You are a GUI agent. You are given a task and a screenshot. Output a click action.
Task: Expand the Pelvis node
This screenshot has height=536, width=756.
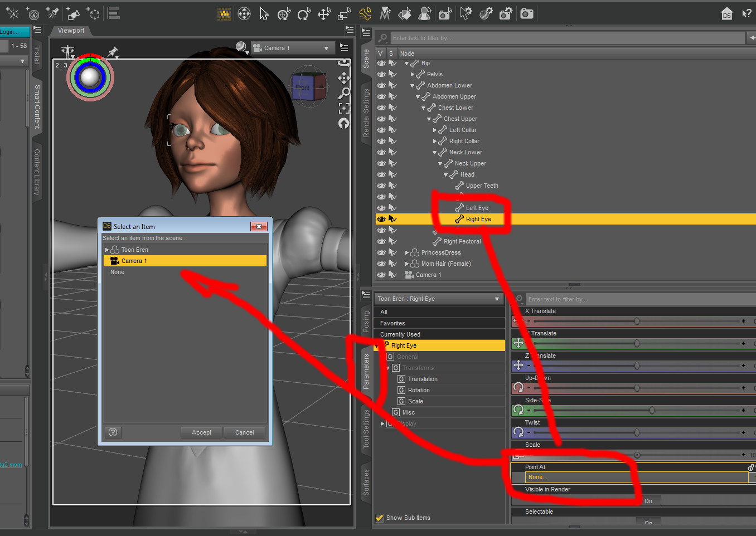(413, 75)
